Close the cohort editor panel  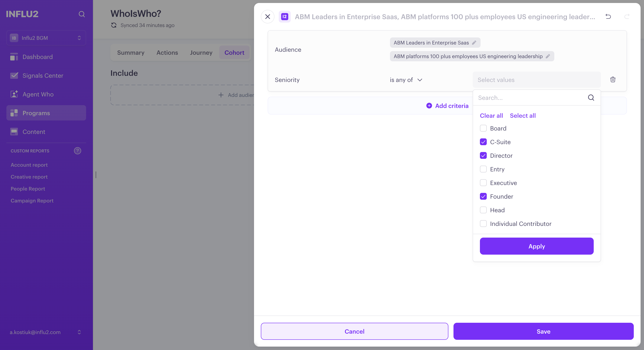coord(267,17)
